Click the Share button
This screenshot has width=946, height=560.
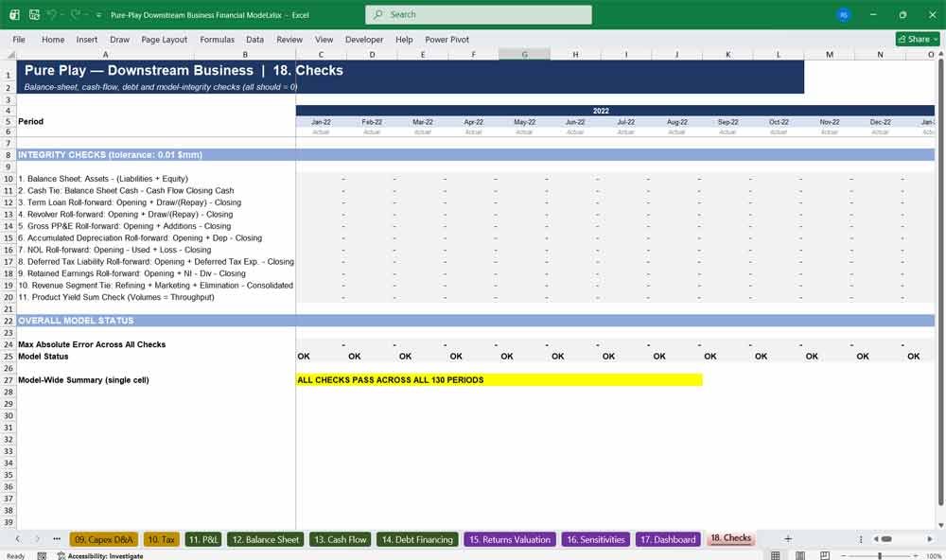coord(918,39)
